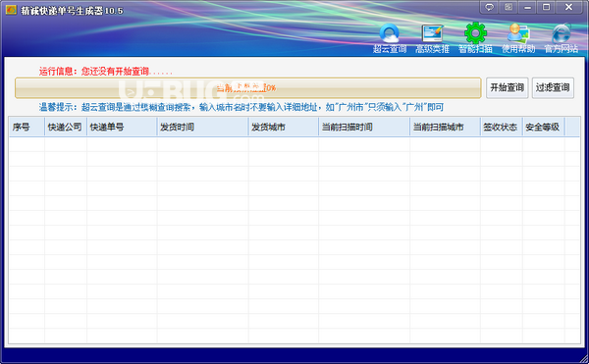589x364 pixels.
Task: Click the 开始查询 start query button
Action: coord(508,87)
